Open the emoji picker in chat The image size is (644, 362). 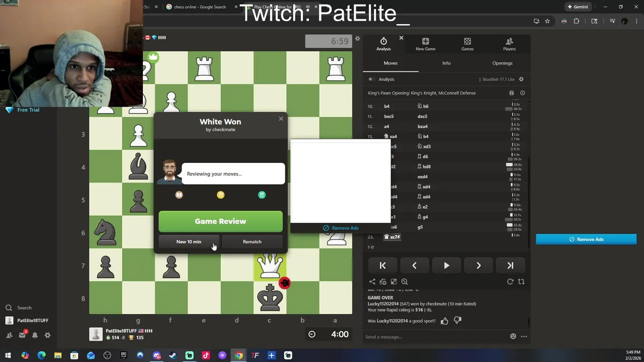click(513, 336)
